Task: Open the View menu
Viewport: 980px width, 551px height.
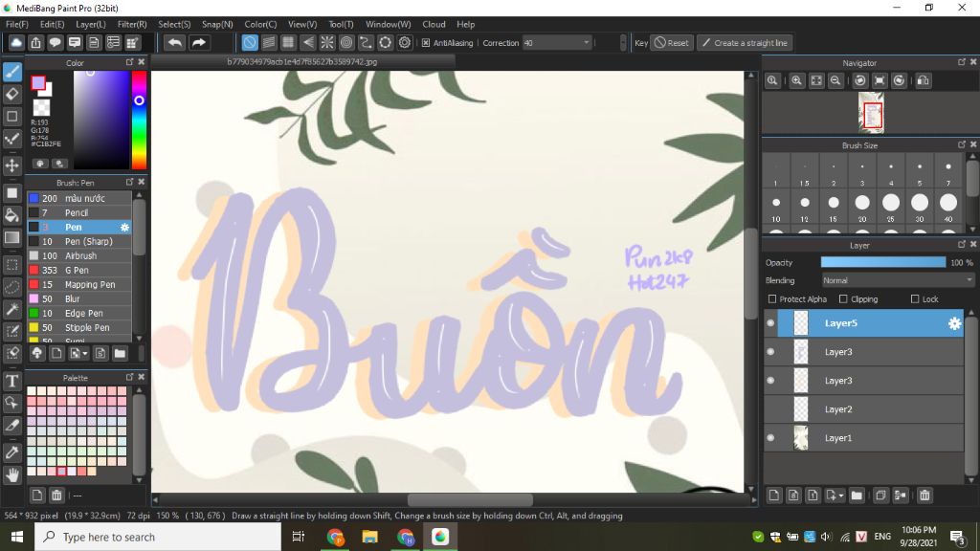Action: 302,24
